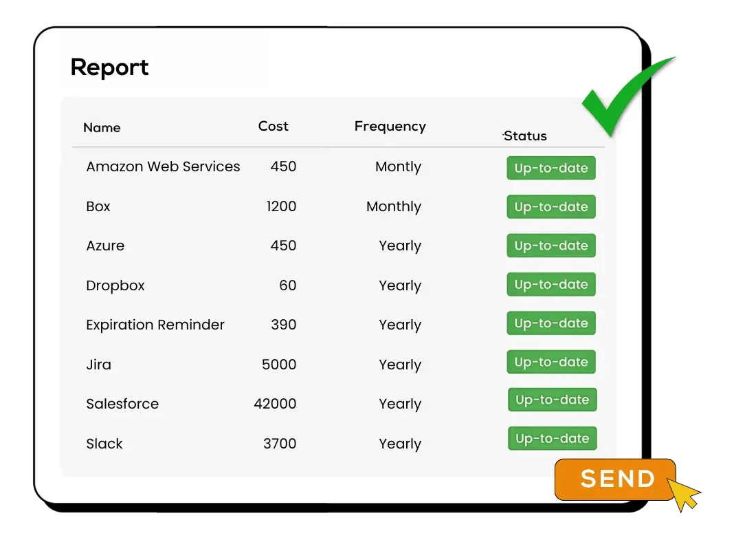Sort by the Name column header
Viewport: 756px width, 540px height.
click(102, 127)
